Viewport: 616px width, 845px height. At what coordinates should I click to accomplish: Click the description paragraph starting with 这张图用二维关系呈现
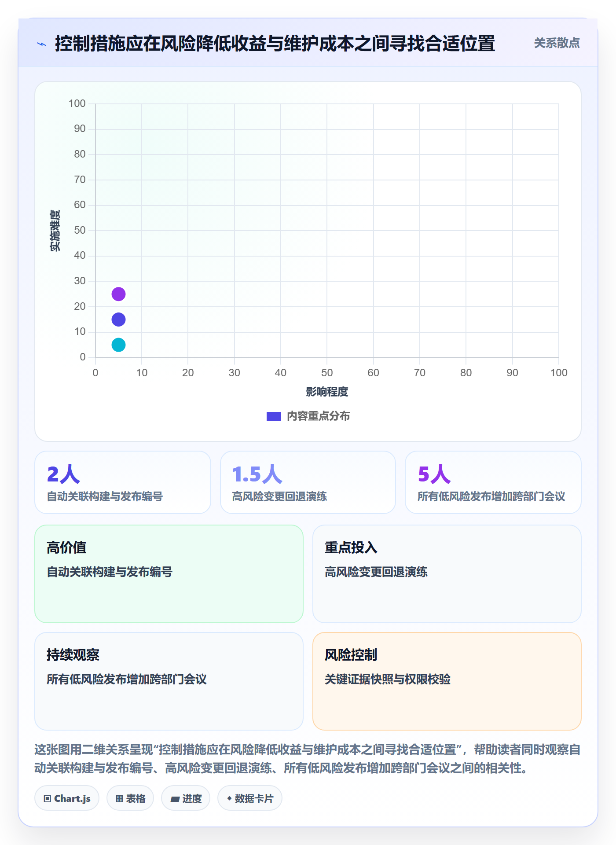click(308, 759)
